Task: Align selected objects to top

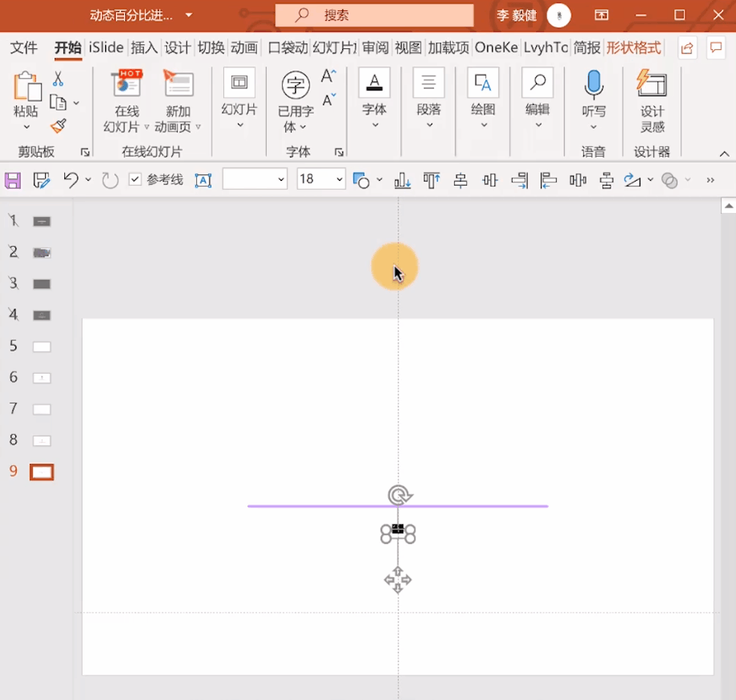Action: point(431,180)
